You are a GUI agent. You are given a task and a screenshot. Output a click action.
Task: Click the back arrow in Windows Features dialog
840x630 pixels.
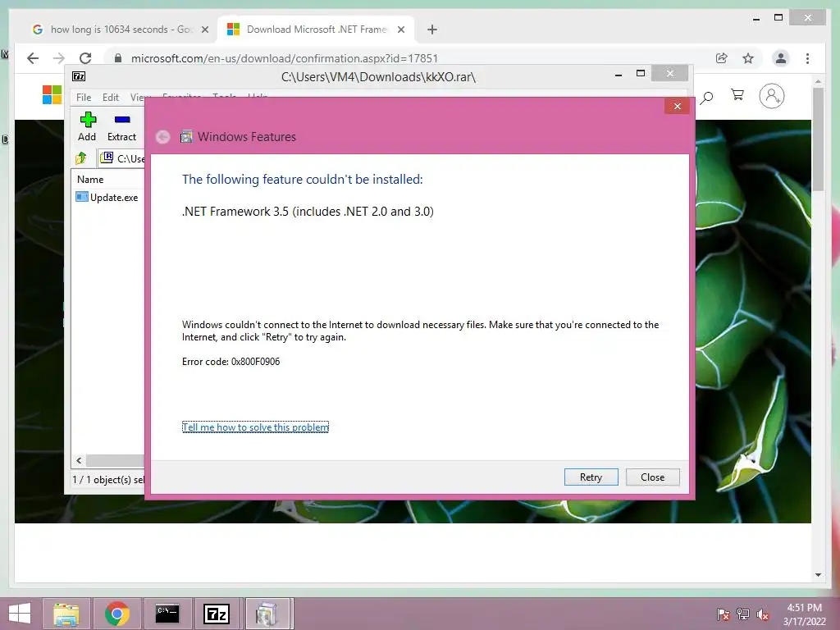(x=163, y=137)
